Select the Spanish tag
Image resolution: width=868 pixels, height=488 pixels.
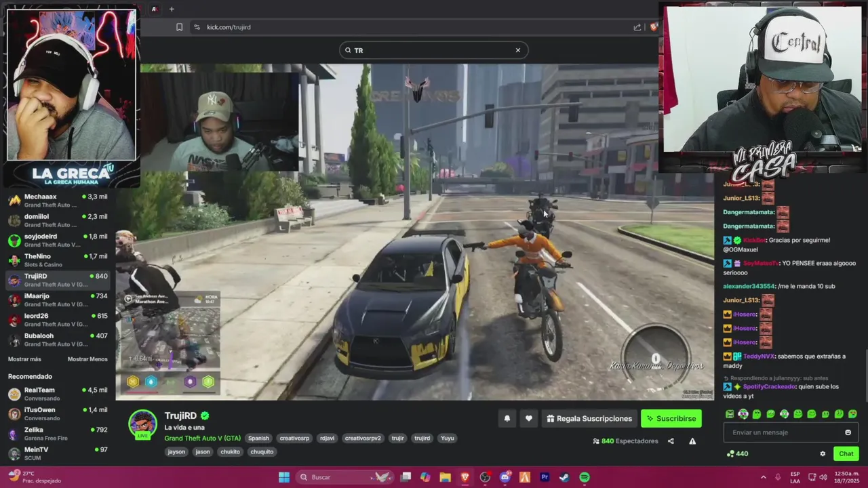[258, 438]
